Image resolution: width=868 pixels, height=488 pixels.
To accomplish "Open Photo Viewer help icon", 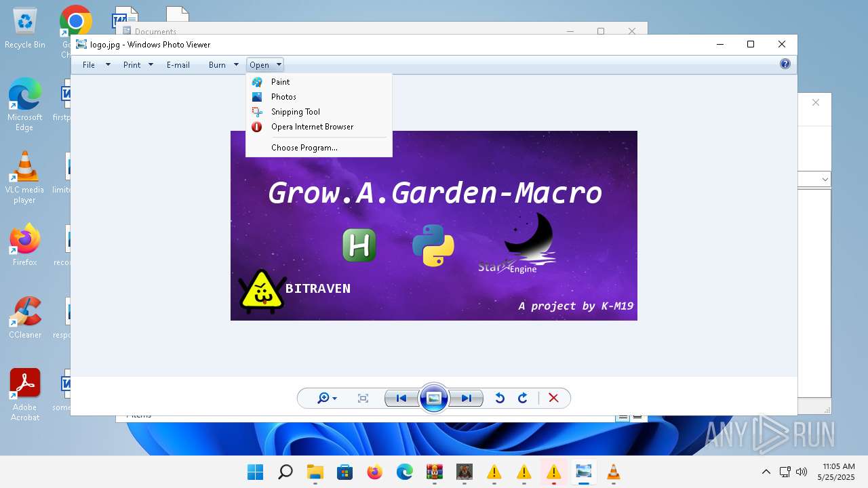I will pyautogui.click(x=785, y=64).
